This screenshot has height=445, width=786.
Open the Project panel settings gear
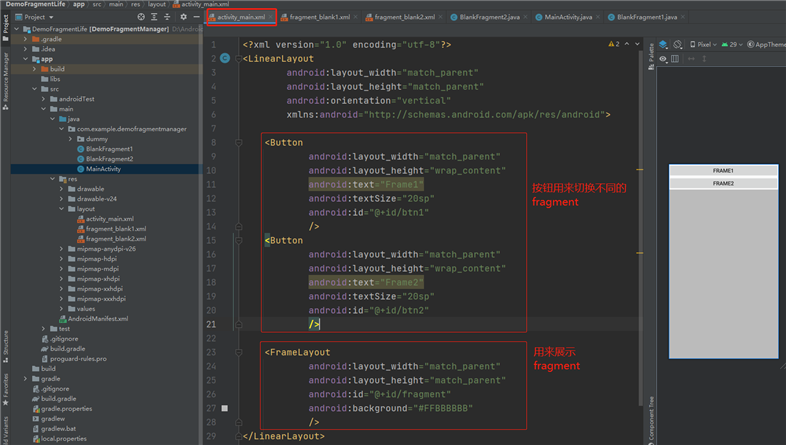(183, 17)
